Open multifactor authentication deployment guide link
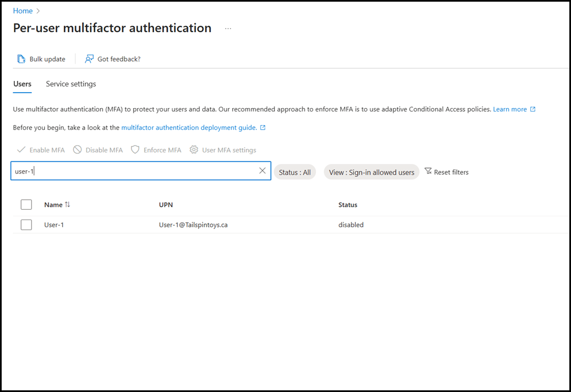The height and width of the screenshot is (392, 571). (188, 128)
